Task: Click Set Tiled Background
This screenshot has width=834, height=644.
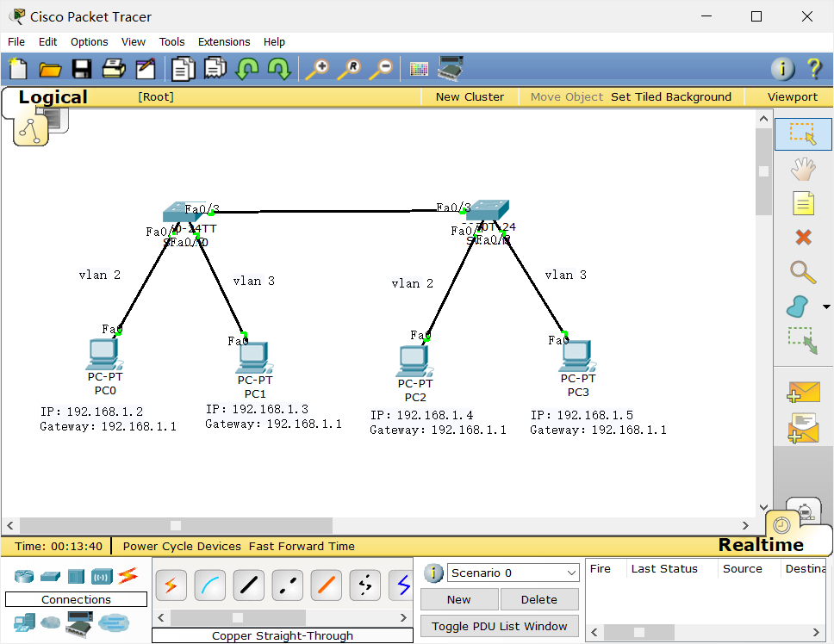Action: tap(670, 96)
